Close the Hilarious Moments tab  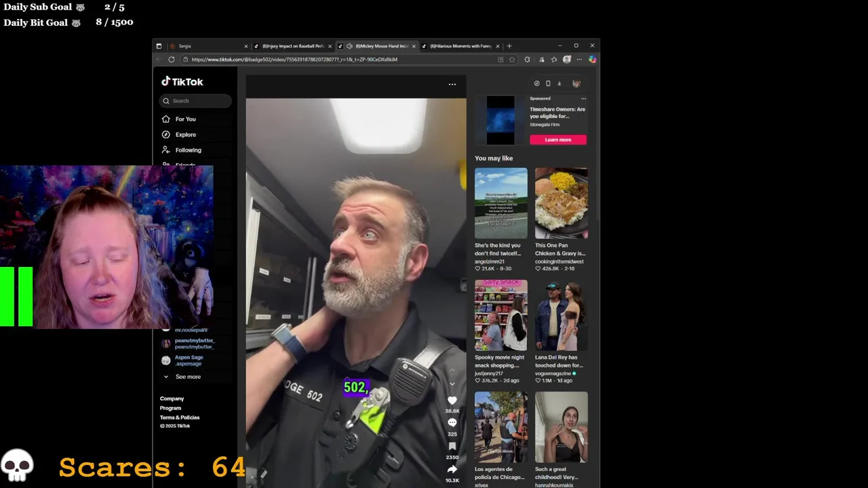point(498,46)
